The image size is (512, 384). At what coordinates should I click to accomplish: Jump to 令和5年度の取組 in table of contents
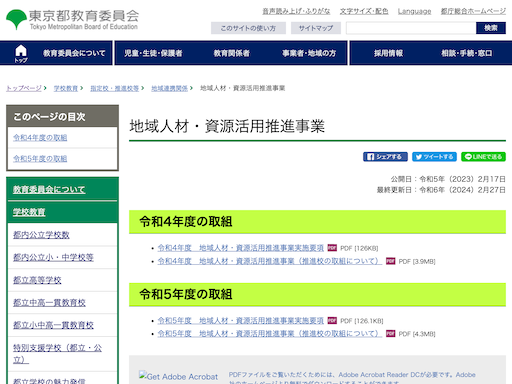tap(40, 158)
